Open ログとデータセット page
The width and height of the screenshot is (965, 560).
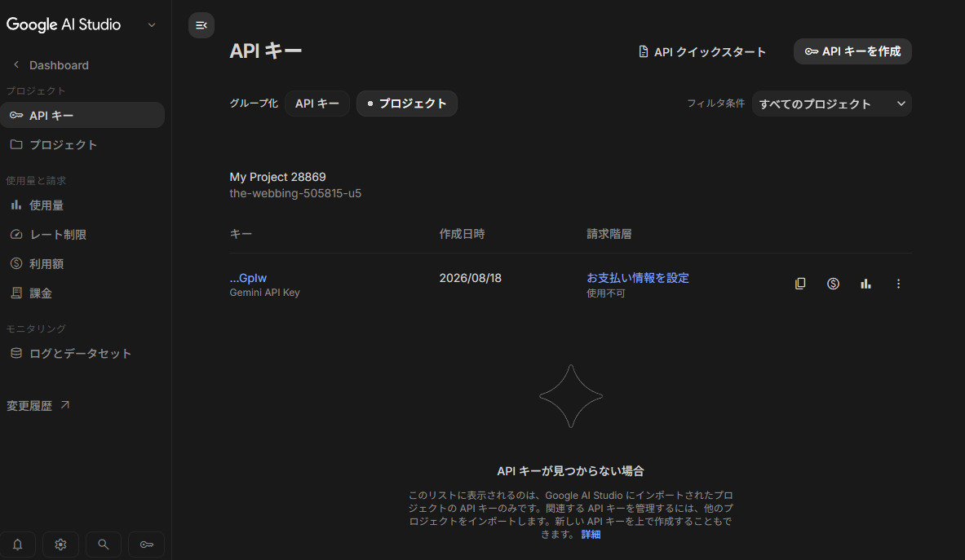(82, 354)
